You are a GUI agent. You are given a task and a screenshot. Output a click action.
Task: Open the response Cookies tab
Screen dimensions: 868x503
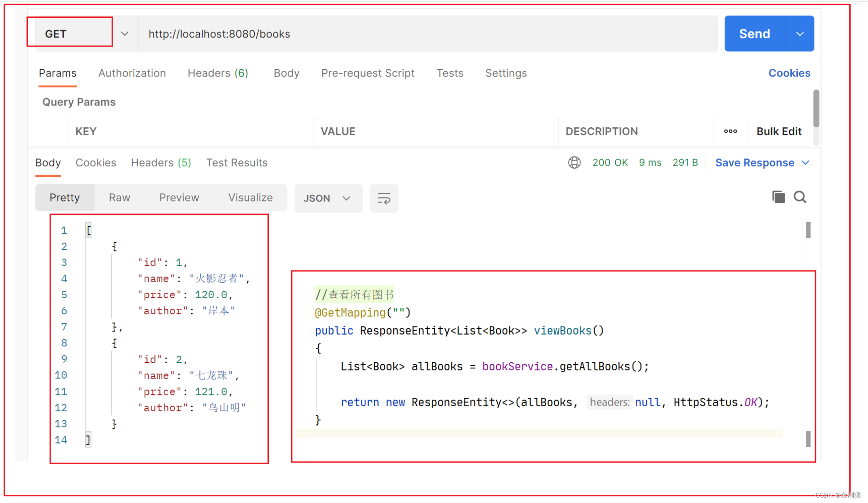[x=96, y=163]
